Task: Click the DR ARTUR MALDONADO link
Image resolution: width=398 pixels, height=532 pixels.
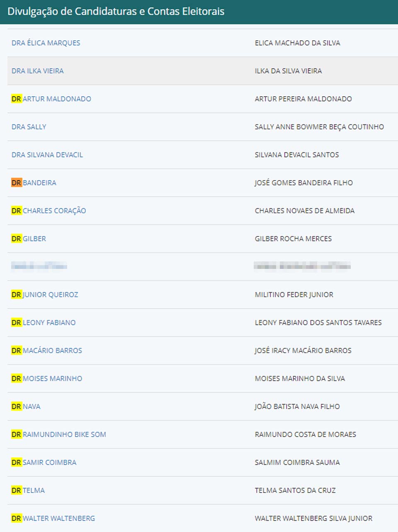Action: point(51,99)
